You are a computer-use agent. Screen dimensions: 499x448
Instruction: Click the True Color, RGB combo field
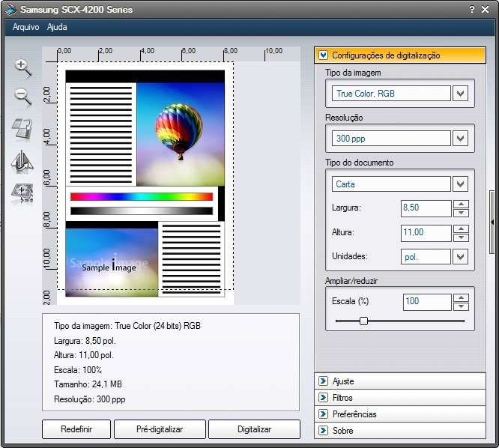click(391, 94)
